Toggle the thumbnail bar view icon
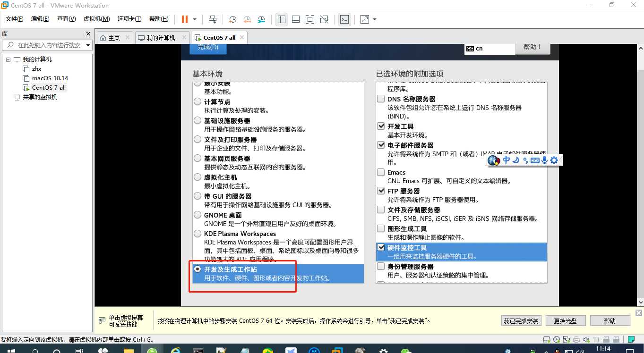Image resolution: width=644 pixels, height=353 pixels. tap(296, 19)
